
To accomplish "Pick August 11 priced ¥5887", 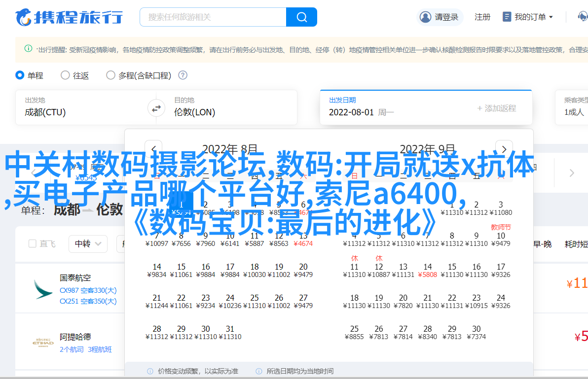I will 254,240.
